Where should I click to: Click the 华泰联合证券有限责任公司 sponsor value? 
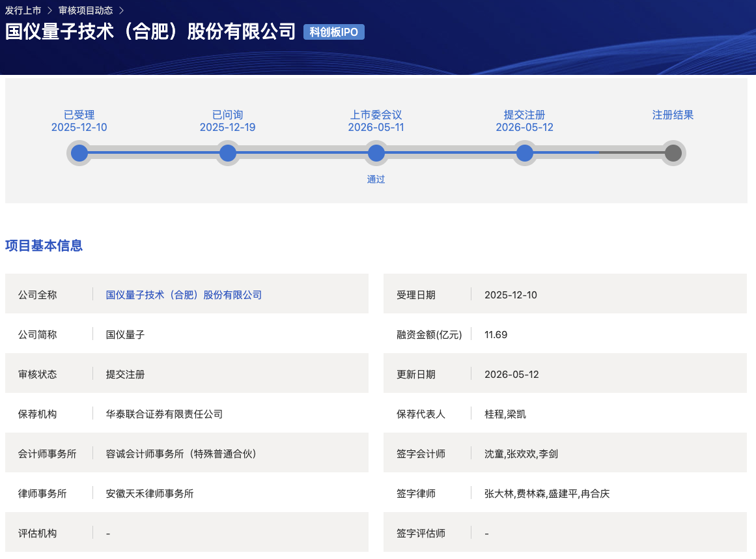tap(164, 414)
